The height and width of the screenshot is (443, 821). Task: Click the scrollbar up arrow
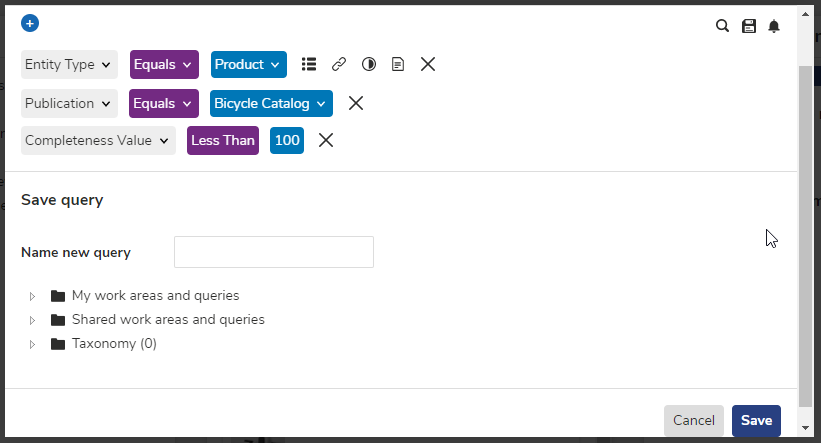805,14
